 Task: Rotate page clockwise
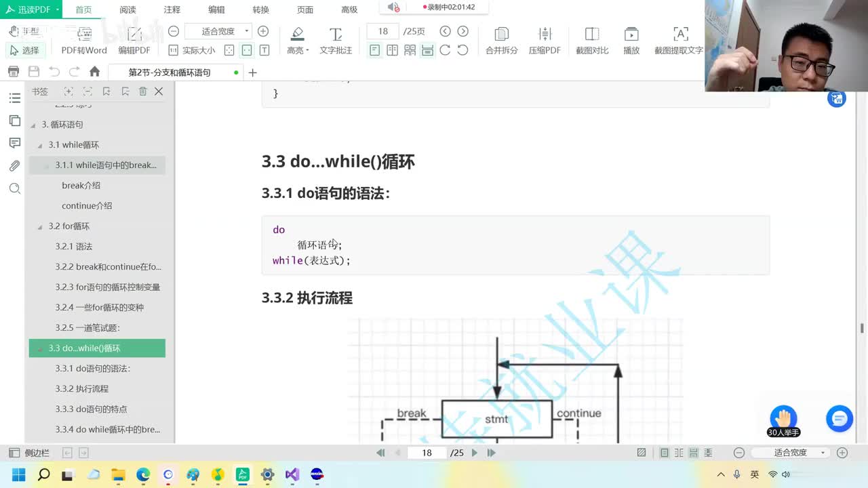[445, 50]
